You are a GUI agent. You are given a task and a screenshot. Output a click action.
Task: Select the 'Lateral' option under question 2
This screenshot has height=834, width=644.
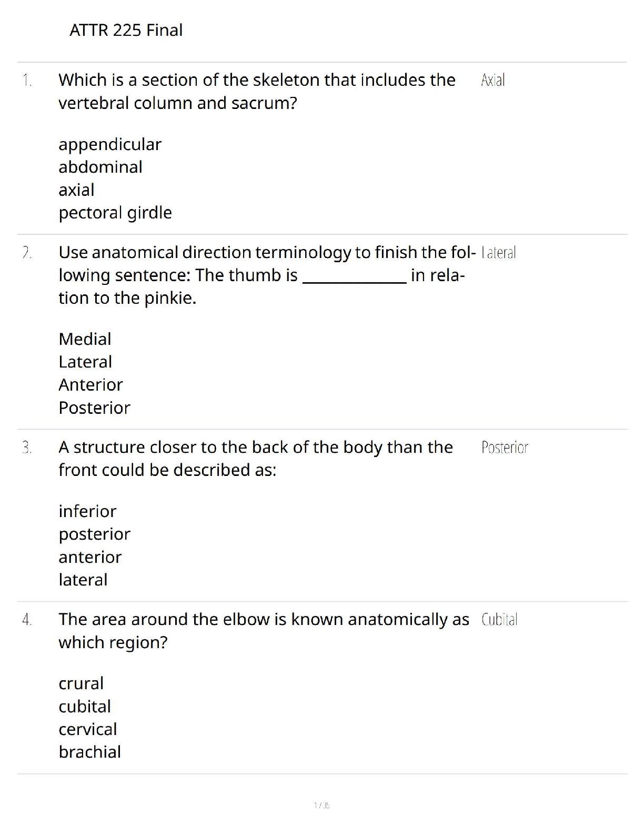(x=85, y=362)
